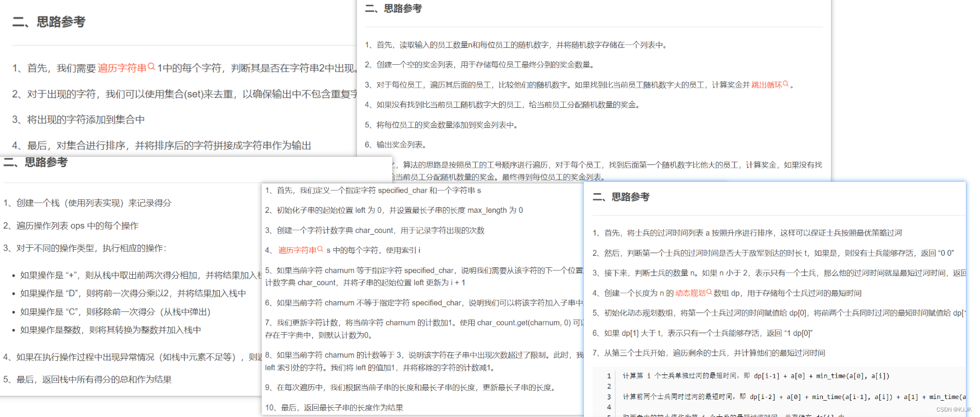Image resolution: width=980 pixels, height=417 pixels.
Task: Click summary text '算法的思路是按照员工的工号顺序进行遍历'
Action: point(474,165)
